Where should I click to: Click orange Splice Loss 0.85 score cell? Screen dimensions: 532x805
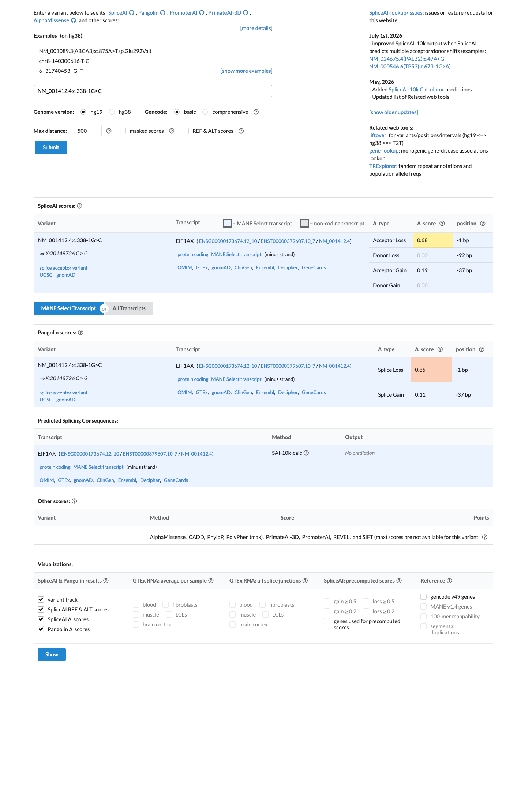pos(431,370)
